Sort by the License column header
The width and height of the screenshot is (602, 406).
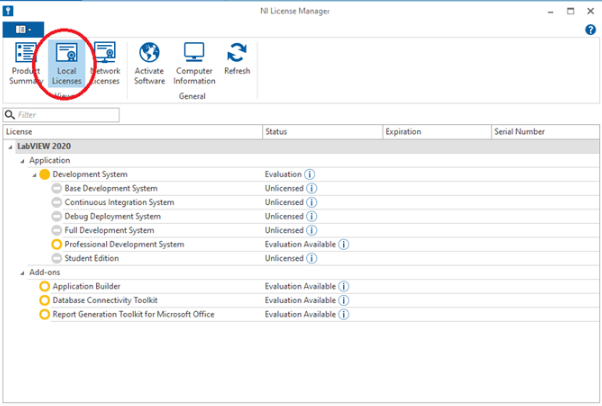coord(132,132)
